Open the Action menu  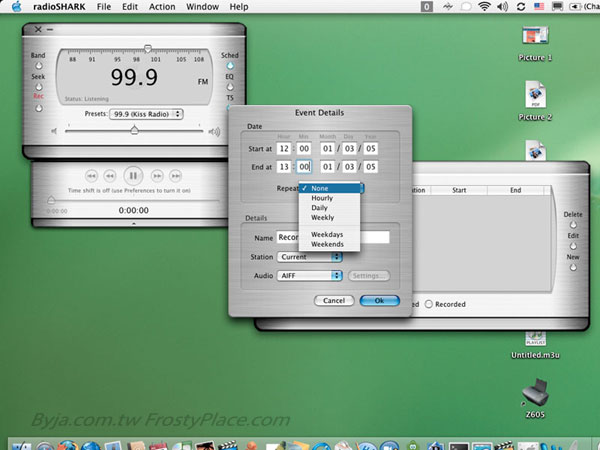tap(162, 7)
